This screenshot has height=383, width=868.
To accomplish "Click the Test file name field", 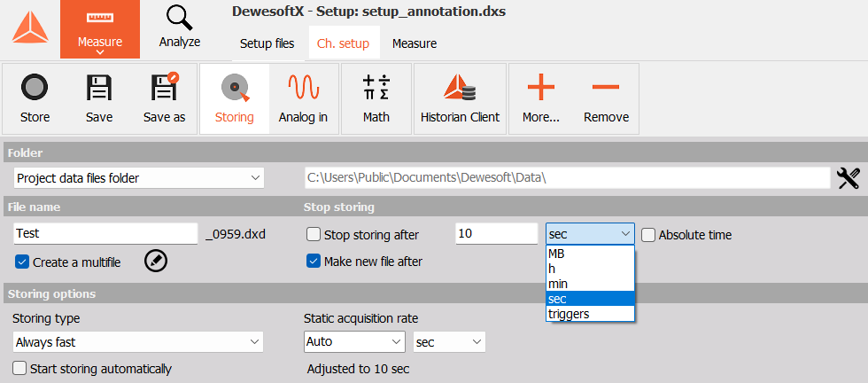I will 105,233.
